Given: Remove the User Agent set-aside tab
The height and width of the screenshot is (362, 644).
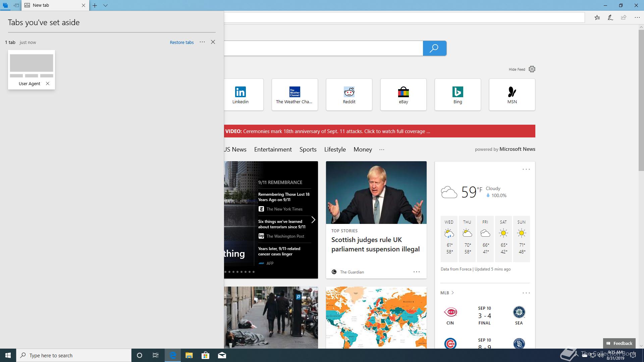Looking at the screenshot, I should pos(48,83).
